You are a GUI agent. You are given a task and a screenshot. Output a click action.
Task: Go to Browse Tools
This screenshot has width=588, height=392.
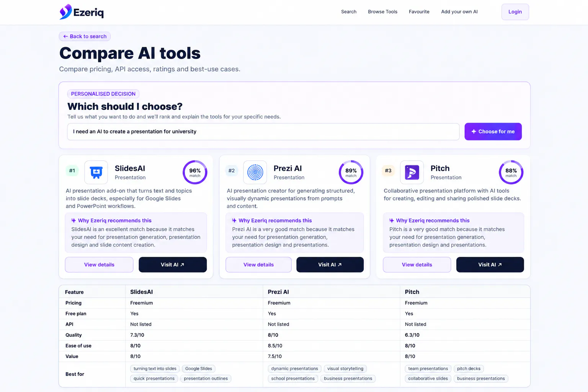(383, 12)
